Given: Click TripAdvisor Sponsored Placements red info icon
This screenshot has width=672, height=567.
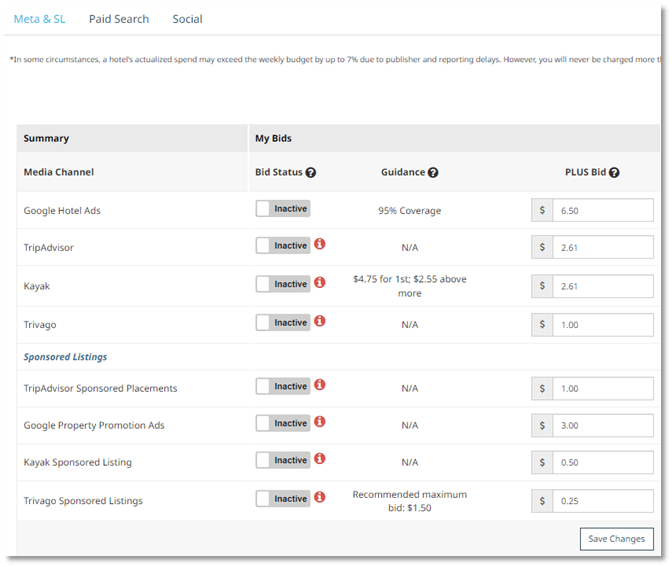Looking at the screenshot, I should coord(320,384).
